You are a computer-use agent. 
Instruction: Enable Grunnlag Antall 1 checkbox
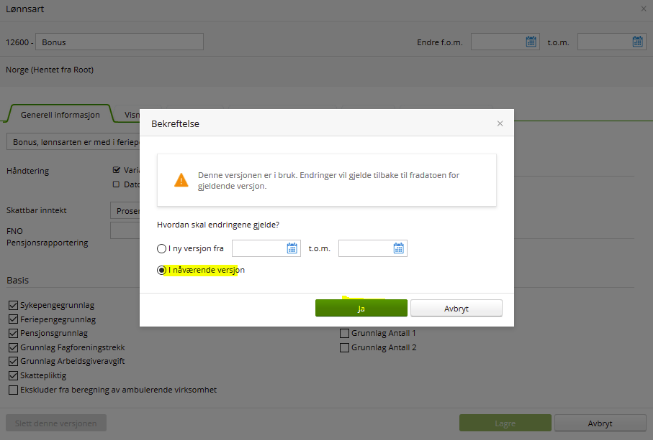click(344, 333)
